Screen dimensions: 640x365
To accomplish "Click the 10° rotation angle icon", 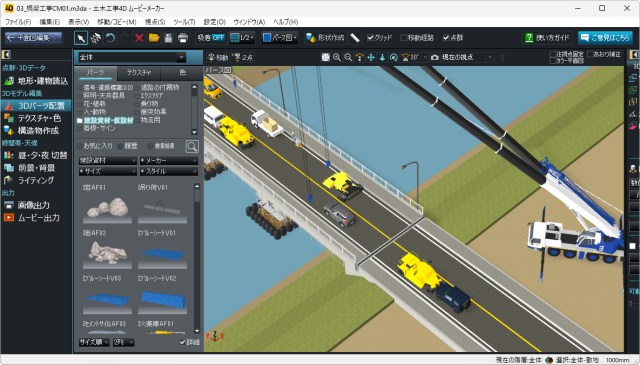I will point(410,58).
